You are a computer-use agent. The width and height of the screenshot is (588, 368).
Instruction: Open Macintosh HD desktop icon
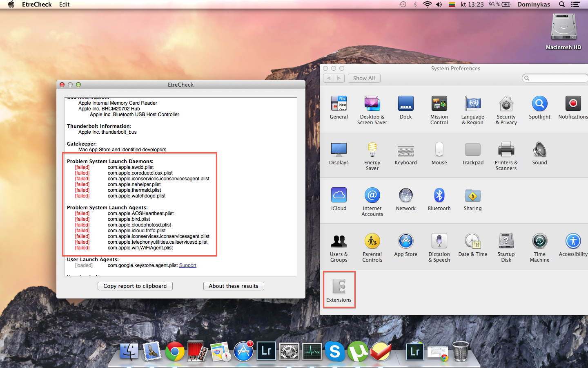(x=563, y=32)
